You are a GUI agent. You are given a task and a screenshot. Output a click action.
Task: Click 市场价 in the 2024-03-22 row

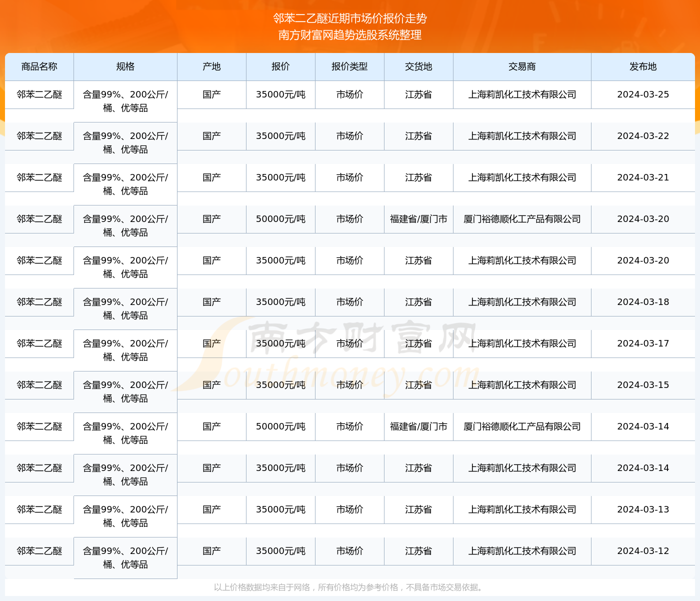click(350, 136)
